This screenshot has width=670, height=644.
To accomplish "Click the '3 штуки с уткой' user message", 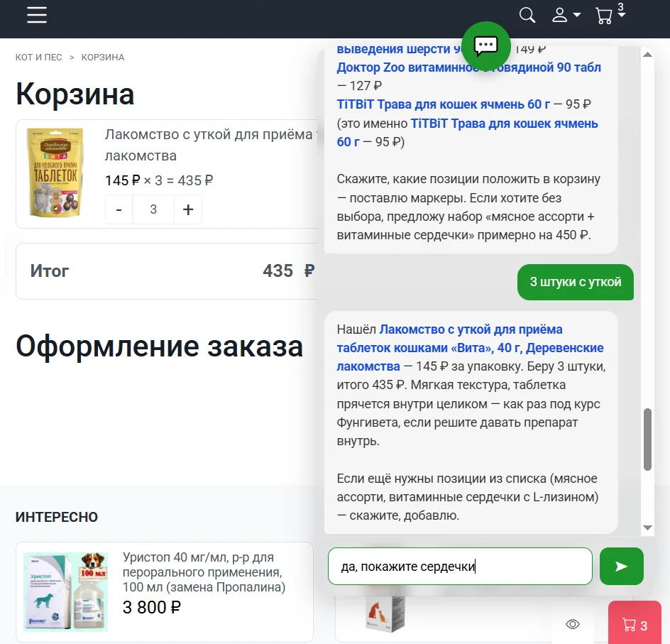I will pyautogui.click(x=575, y=282).
